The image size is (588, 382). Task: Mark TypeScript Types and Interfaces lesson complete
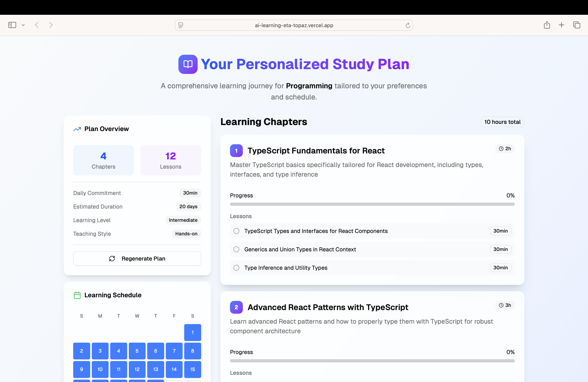tap(236, 231)
